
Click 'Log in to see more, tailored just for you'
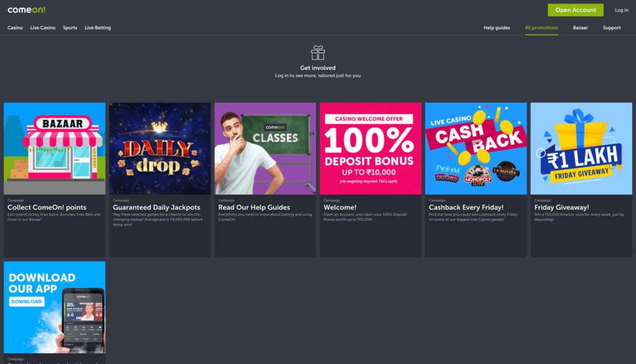tap(317, 76)
